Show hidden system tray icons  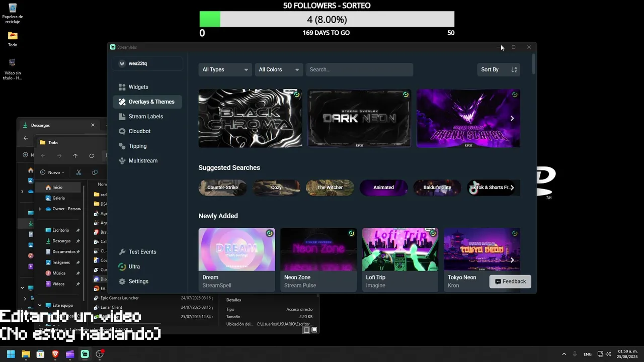tap(564, 354)
